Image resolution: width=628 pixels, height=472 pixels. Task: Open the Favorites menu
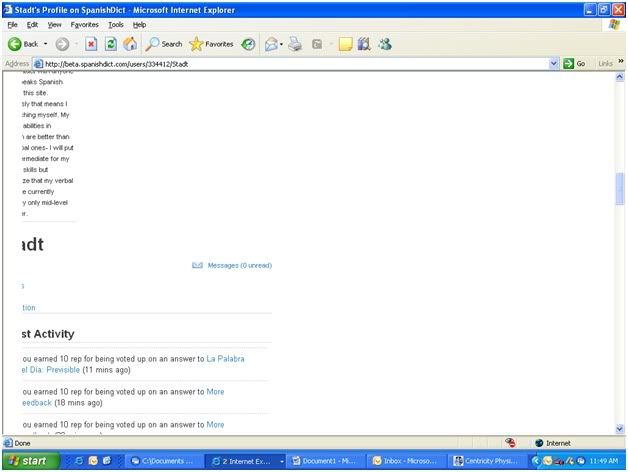84,24
